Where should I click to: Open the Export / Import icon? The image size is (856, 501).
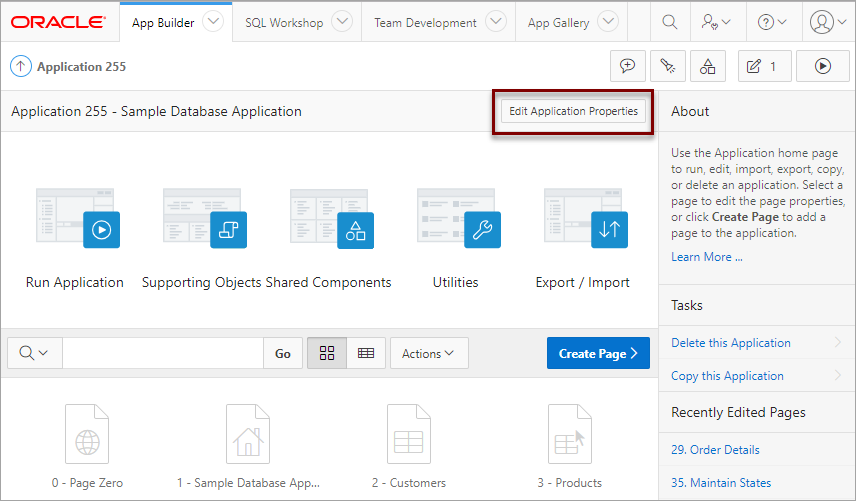586,218
